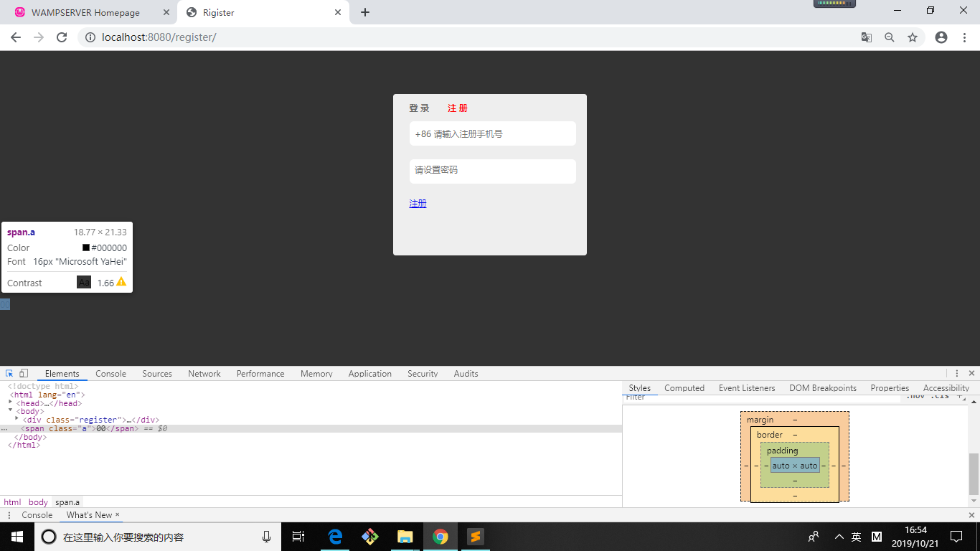The width and height of the screenshot is (980, 551).
Task: Open the Application panel in DevTools
Action: pos(370,374)
